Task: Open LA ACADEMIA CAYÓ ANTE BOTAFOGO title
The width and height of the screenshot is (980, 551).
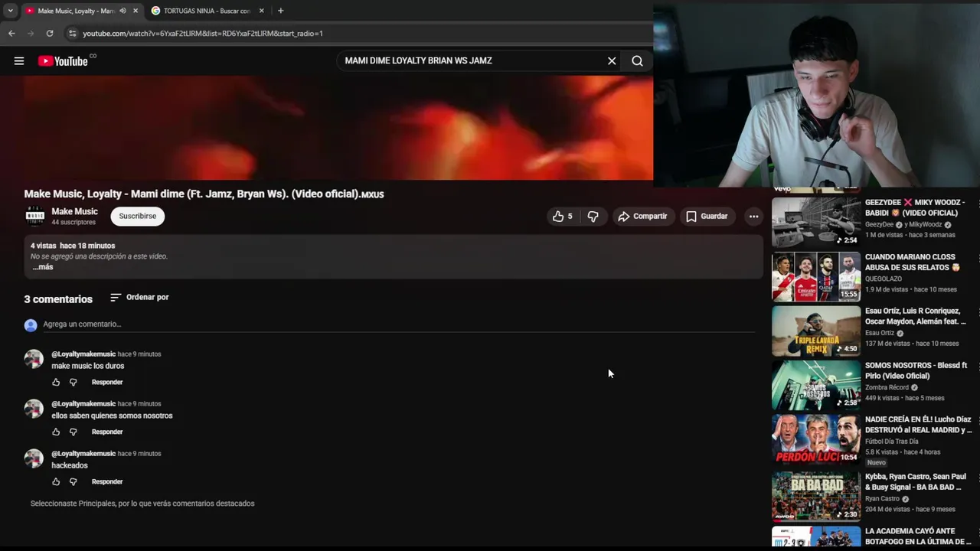Action: coord(918,536)
